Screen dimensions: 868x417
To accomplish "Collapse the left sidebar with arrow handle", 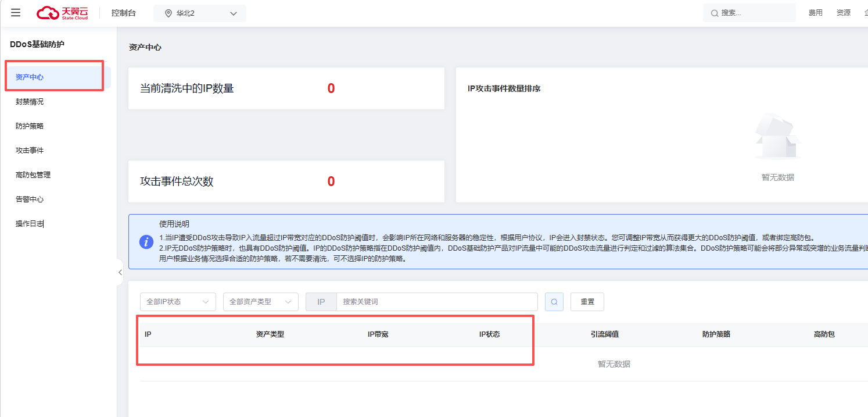I will [120, 272].
